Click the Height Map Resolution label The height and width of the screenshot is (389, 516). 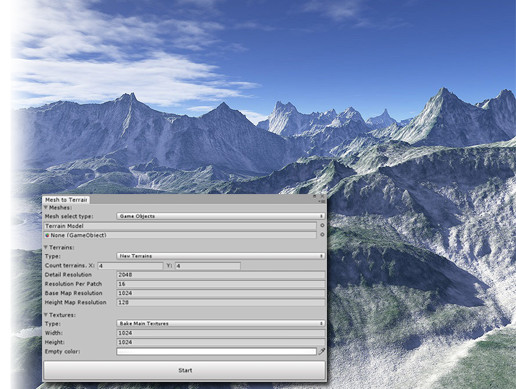(x=76, y=302)
